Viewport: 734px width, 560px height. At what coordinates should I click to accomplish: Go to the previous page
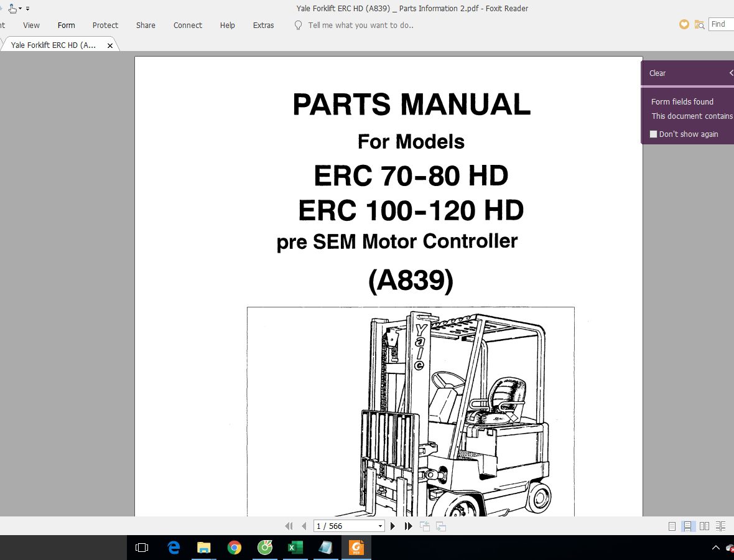pyautogui.click(x=304, y=526)
